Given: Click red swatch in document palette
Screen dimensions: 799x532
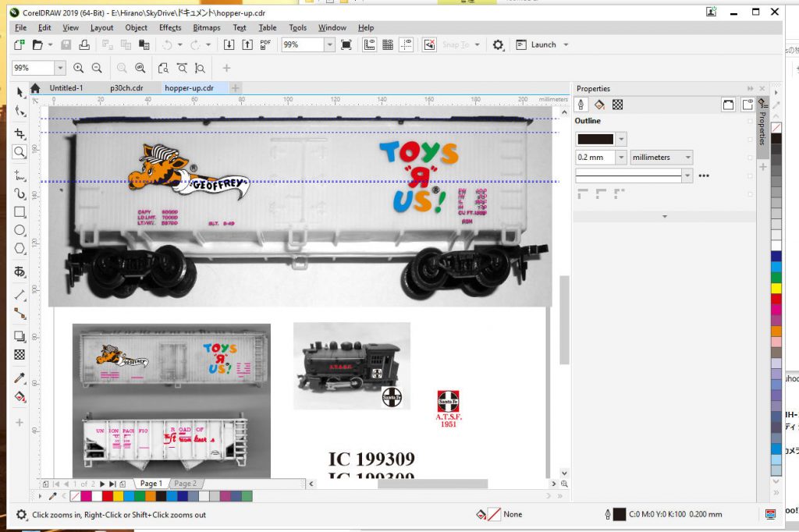Looking at the screenshot, I should click(107, 496).
